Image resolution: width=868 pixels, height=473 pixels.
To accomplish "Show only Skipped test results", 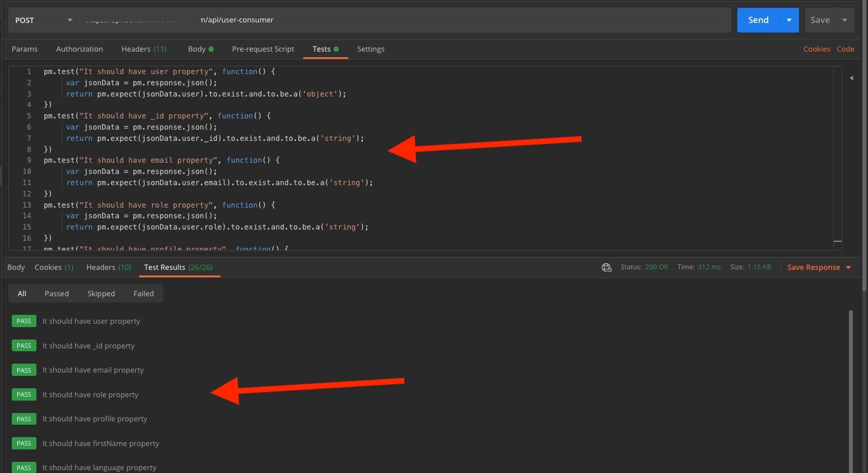I will click(101, 293).
